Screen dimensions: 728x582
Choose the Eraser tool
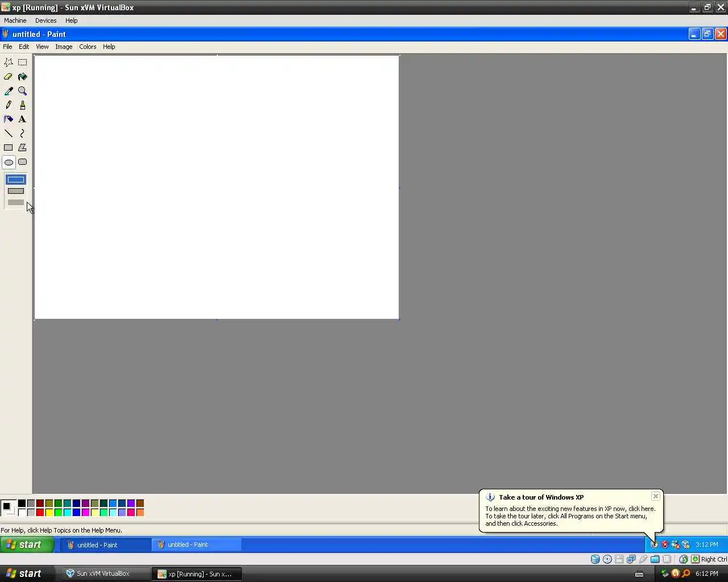point(9,77)
